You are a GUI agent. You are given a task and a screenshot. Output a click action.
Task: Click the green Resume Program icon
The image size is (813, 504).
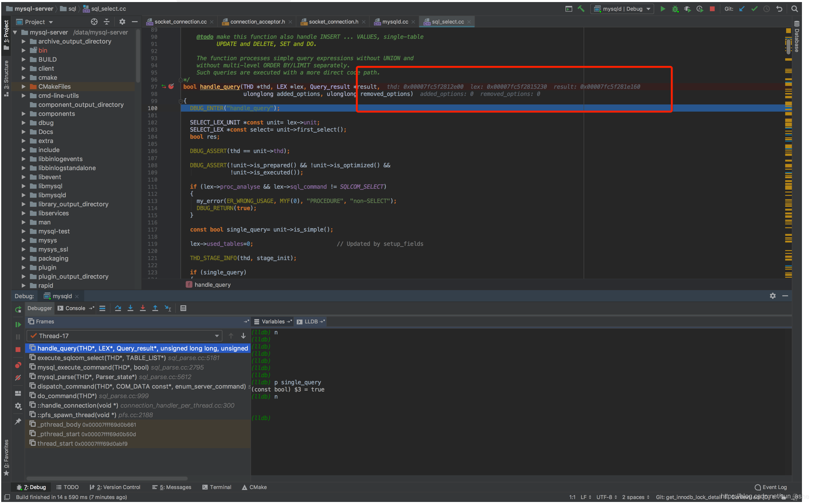[x=18, y=324]
